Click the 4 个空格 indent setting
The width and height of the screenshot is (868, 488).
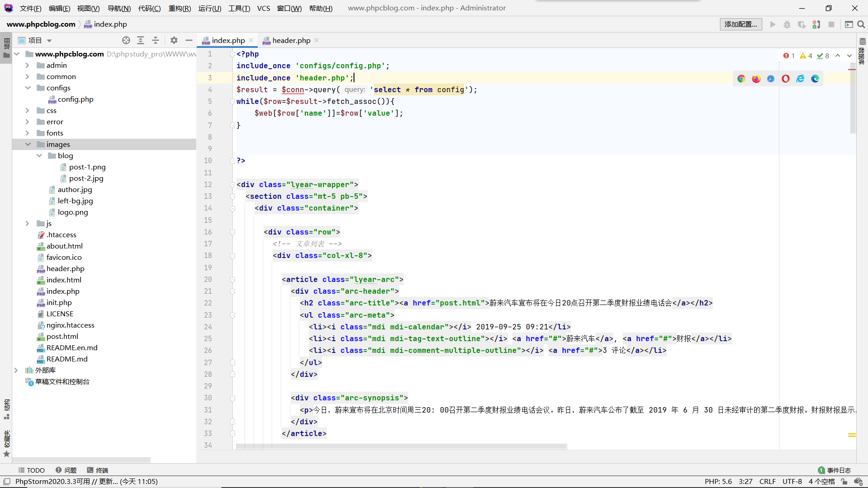tap(821, 482)
